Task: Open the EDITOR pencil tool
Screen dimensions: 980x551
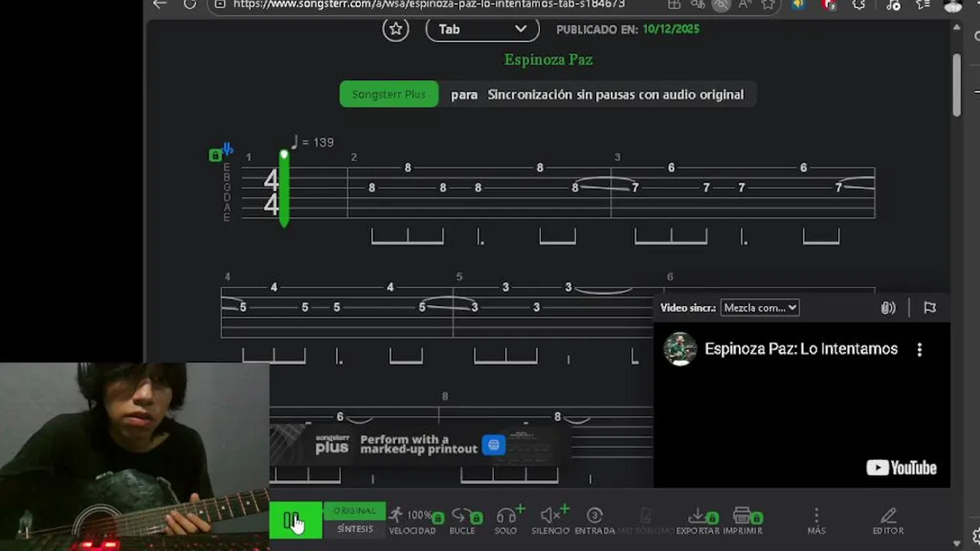Action: click(888, 521)
